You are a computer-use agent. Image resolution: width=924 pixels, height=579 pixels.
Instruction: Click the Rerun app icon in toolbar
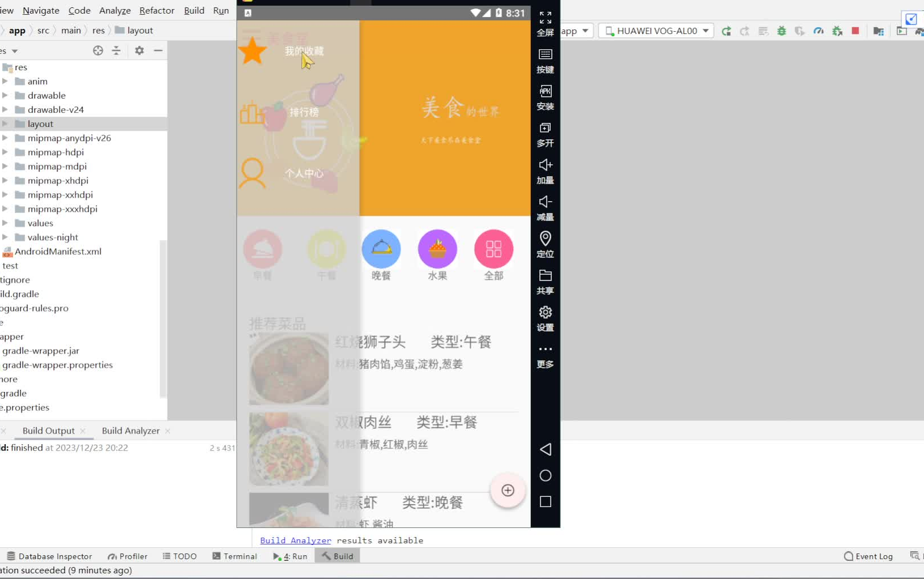click(726, 31)
